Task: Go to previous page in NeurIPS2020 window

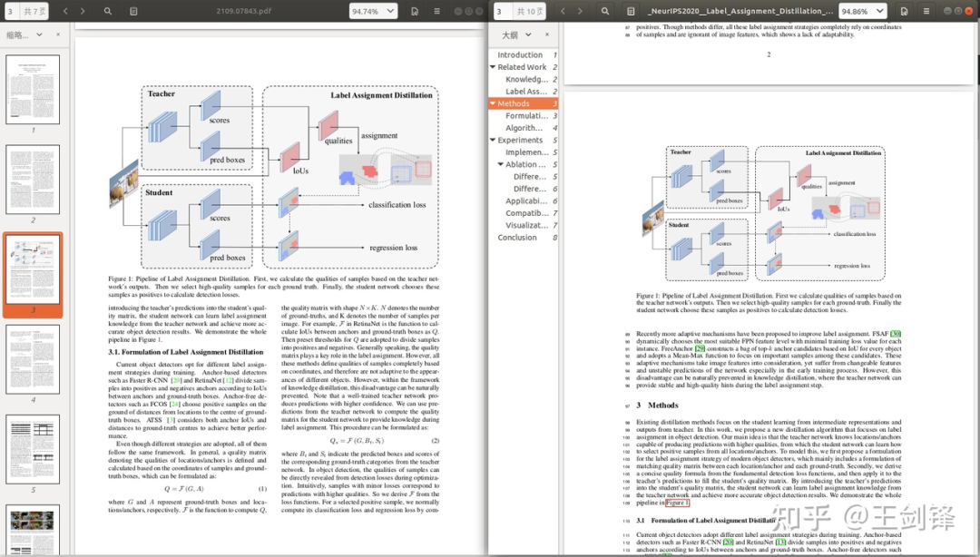Action: tap(563, 11)
